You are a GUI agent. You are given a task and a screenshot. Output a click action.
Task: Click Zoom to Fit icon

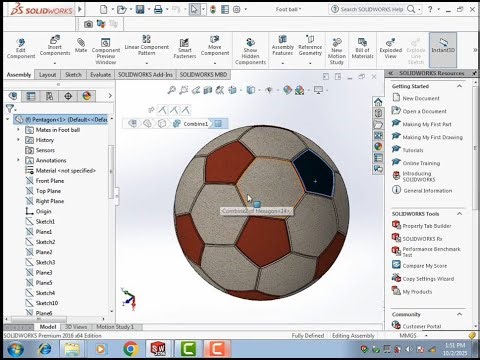coord(172,90)
